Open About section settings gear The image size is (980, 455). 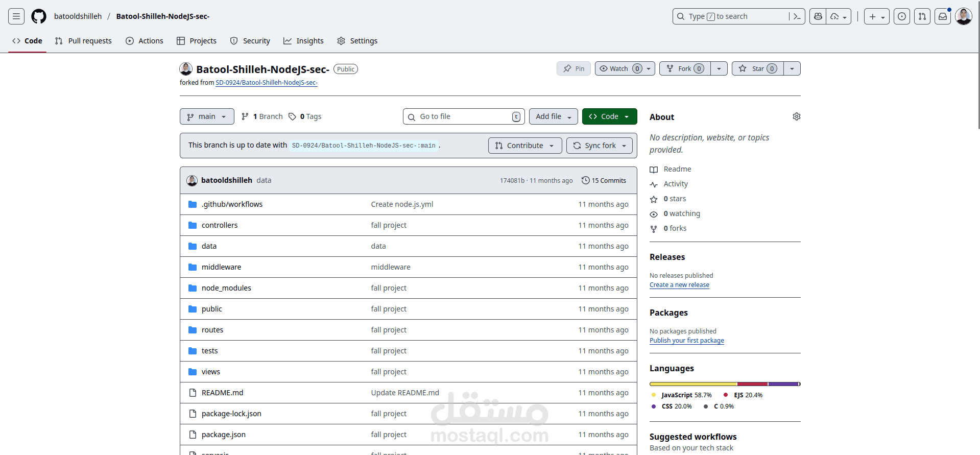(797, 116)
